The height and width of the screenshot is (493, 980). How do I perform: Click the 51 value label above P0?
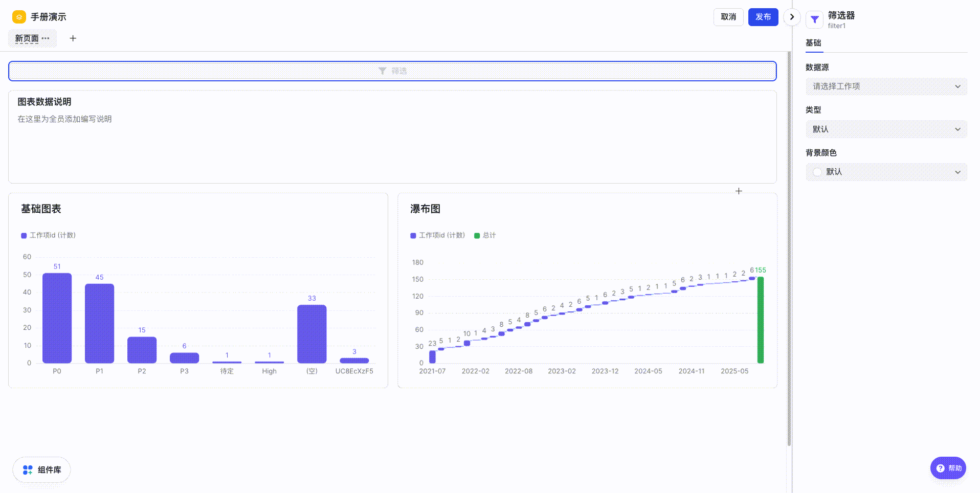(57, 266)
